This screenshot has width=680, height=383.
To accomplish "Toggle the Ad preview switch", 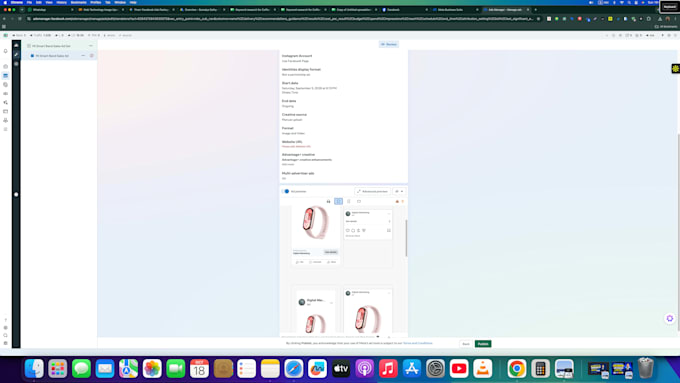I will [286, 191].
